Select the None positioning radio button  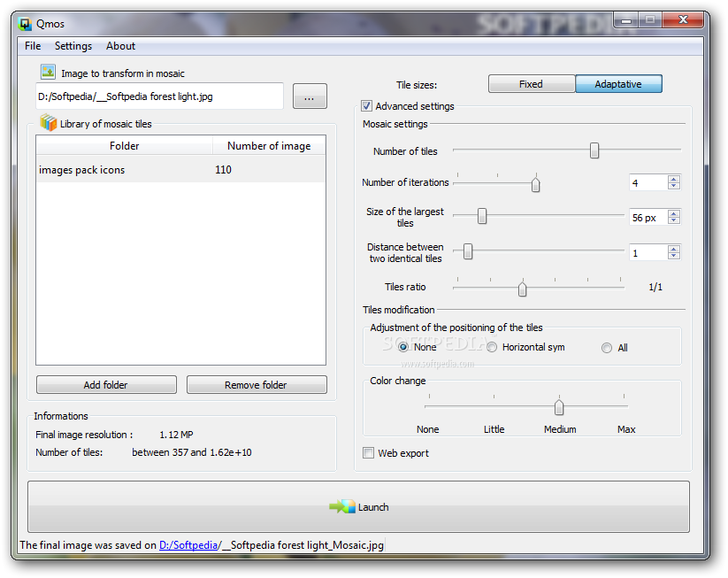(403, 347)
